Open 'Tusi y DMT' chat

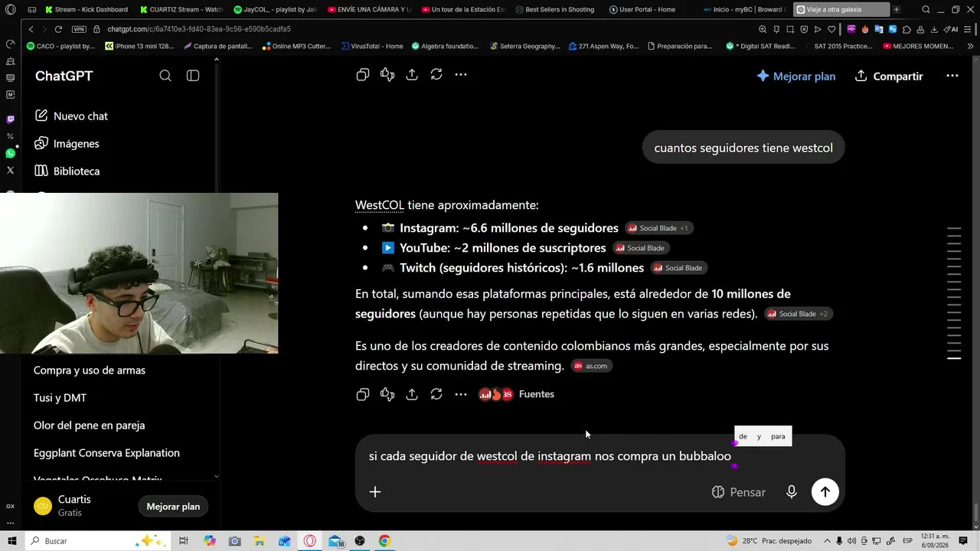(x=60, y=398)
